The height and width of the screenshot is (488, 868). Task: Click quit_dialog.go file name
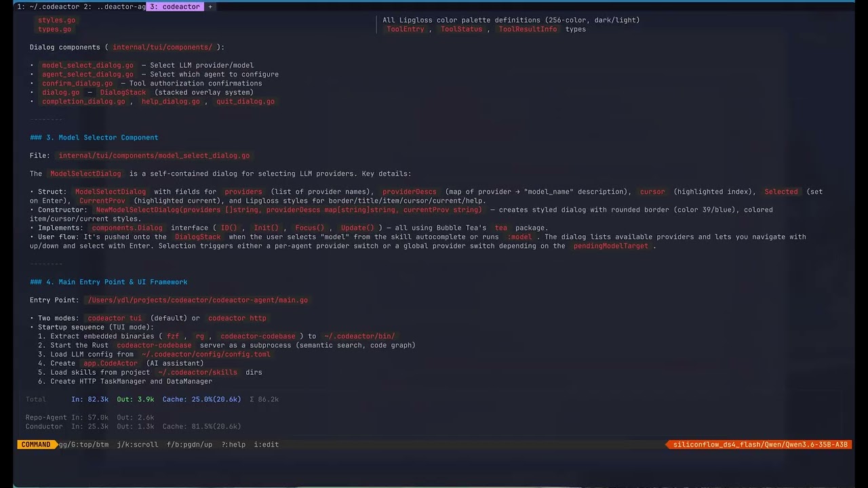click(245, 102)
